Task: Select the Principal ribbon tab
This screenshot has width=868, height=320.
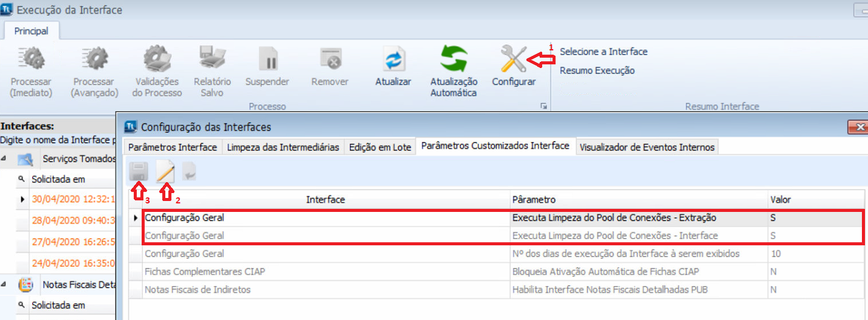Action: [x=32, y=31]
